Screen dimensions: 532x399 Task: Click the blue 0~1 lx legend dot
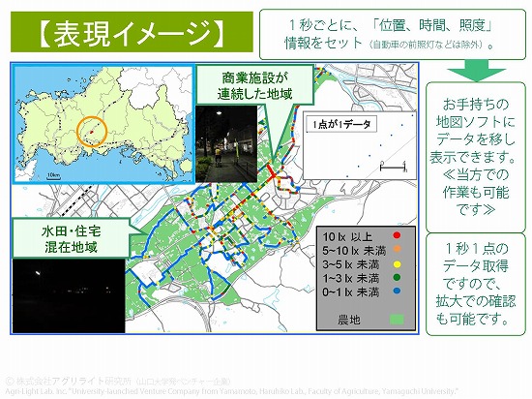pos(397,291)
